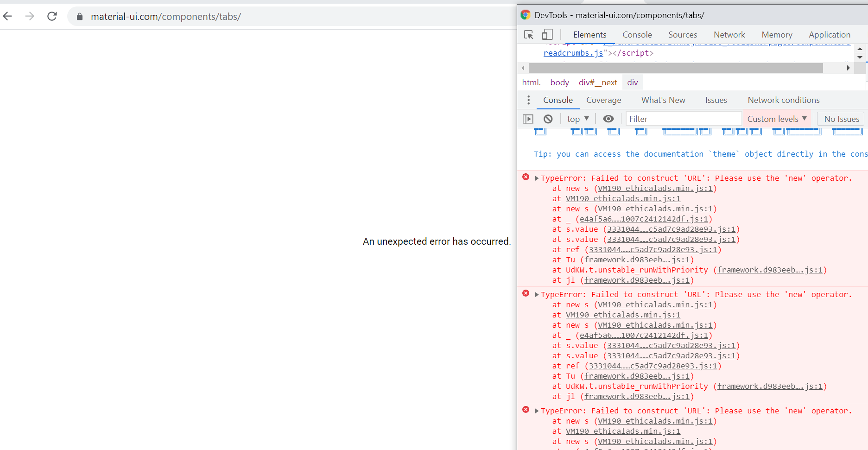The width and height of the screenshot is (868, 450).
Task: Click the browser back arrow
Action: coord(7,16)
